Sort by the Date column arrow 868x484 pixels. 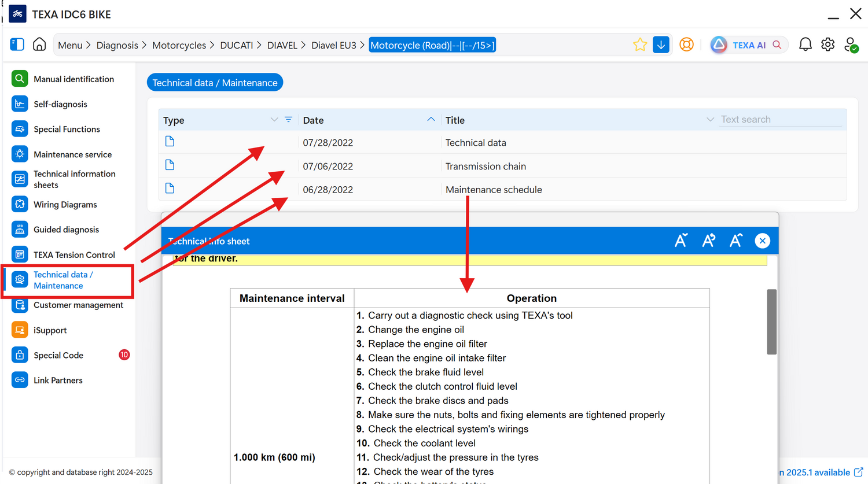point(431,119)
